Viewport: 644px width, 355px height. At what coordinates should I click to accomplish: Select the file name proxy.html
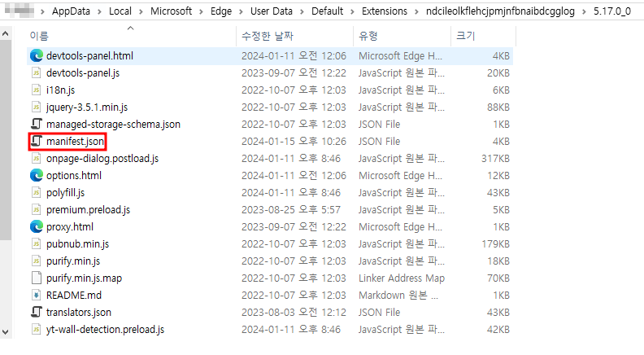70,227
